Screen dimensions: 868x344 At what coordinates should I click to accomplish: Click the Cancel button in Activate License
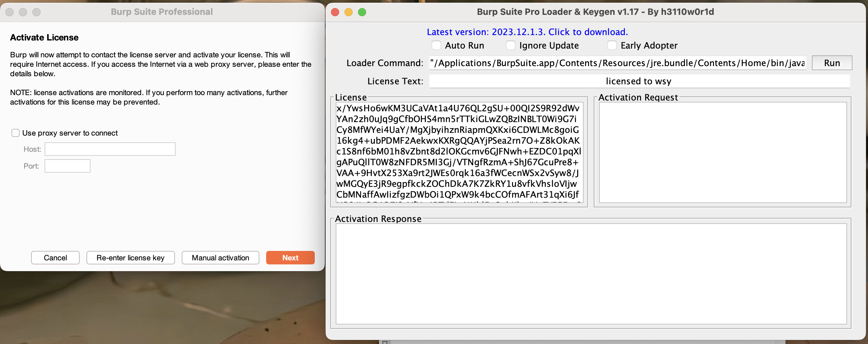point(55,258)
